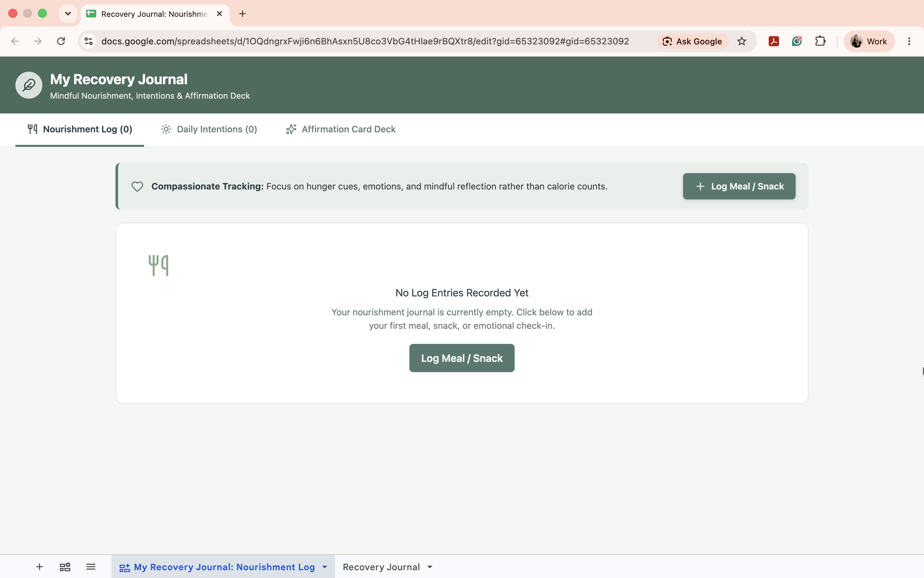Open the Adobe Acrobat extension icon
The image size is (924, 578).
click(774, 41)
